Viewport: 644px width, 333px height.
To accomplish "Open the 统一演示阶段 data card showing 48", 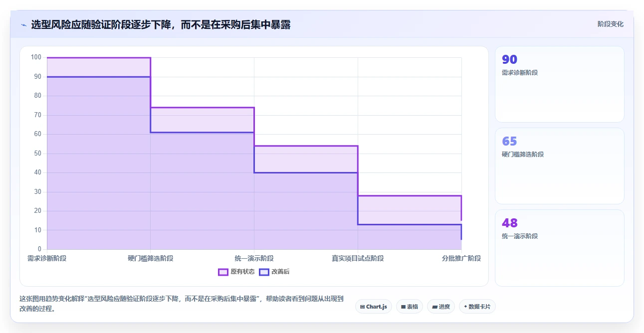I will pyautogui.click(x=559, y=248).
